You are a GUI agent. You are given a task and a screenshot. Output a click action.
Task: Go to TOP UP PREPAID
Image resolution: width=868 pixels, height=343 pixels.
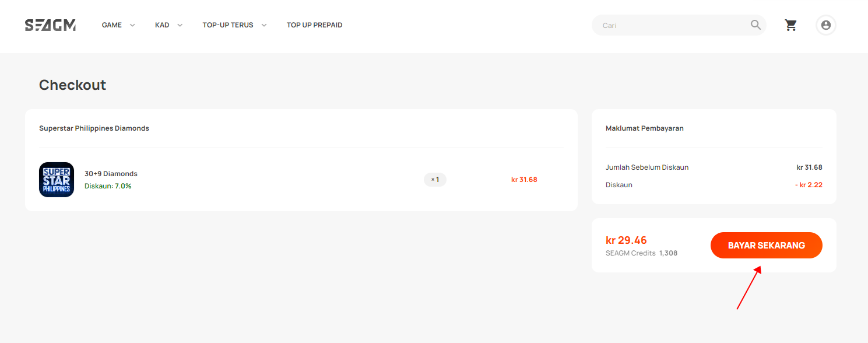pos(315,25)
